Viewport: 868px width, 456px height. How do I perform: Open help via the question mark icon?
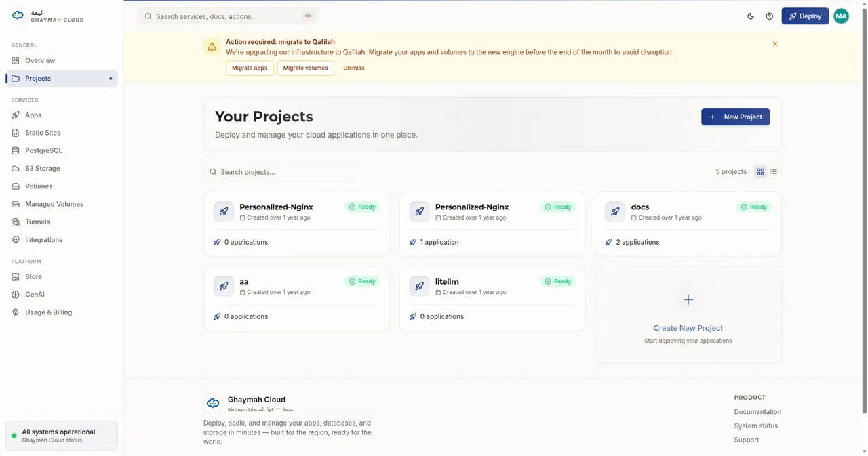pos(769,16)
